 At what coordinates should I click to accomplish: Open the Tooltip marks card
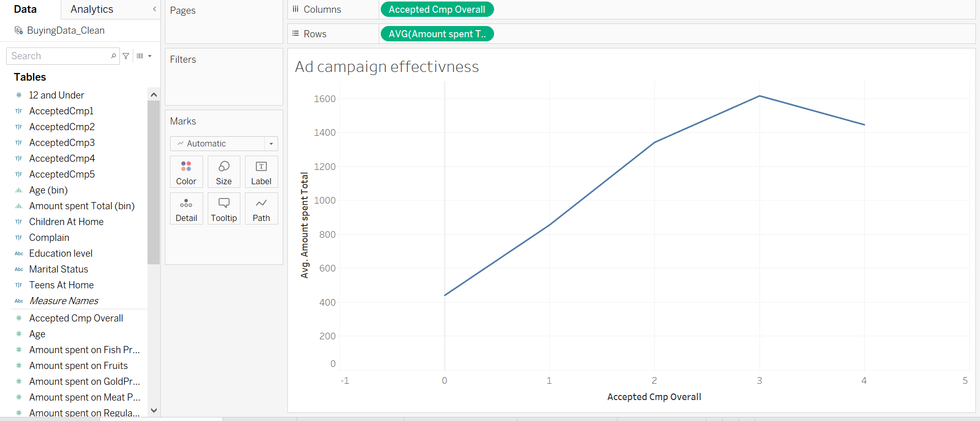(x=224, y=209)
